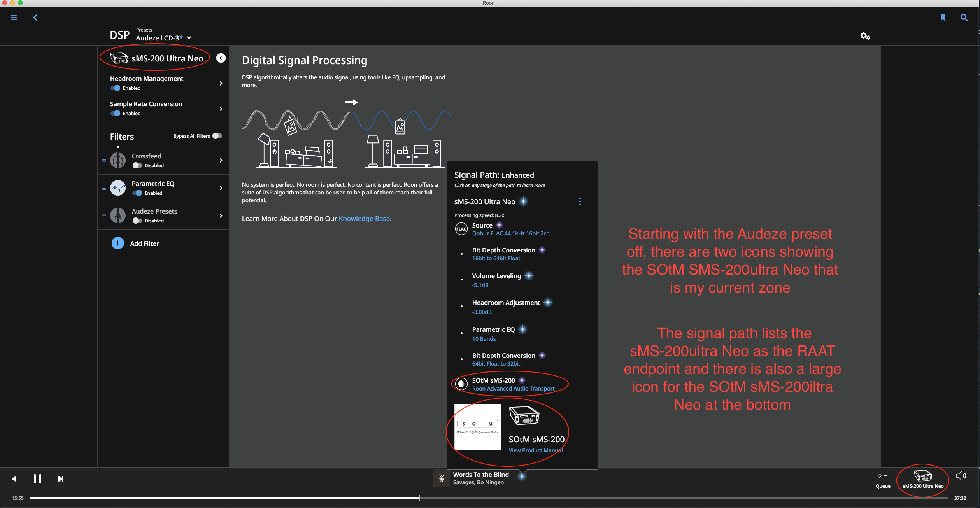The height and width of the screenshot is (508, 980).
Task: Click the macOS green fullscreen button
Action: 20,3
